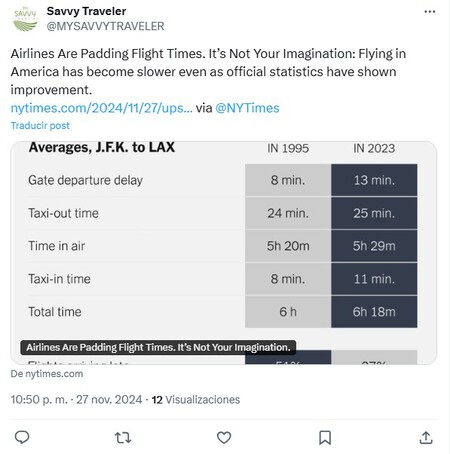
Task: Open the @MYSAVVYTRAVELER handle
Action: pyautogui.click(x=105, y=26)
